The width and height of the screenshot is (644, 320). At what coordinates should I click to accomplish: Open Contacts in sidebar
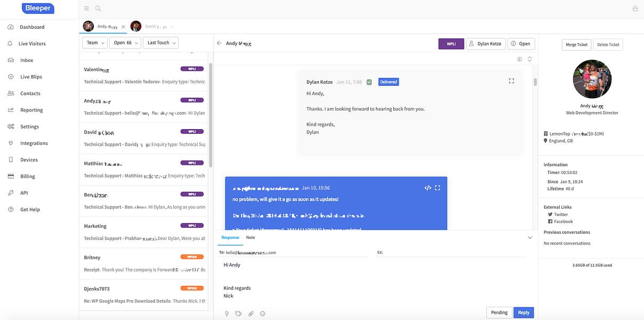pyautogui.click(x=30, y=93)
